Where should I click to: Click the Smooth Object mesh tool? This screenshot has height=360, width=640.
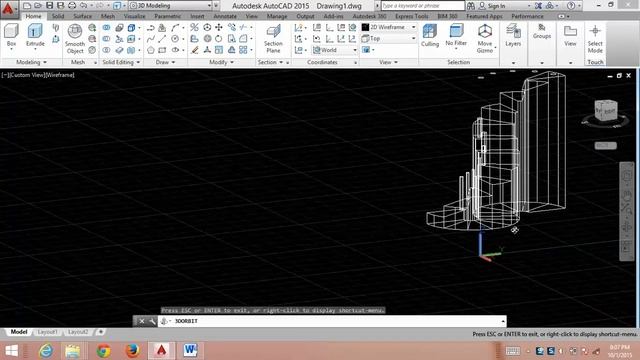pyautogui.click(x=75, y=39)
